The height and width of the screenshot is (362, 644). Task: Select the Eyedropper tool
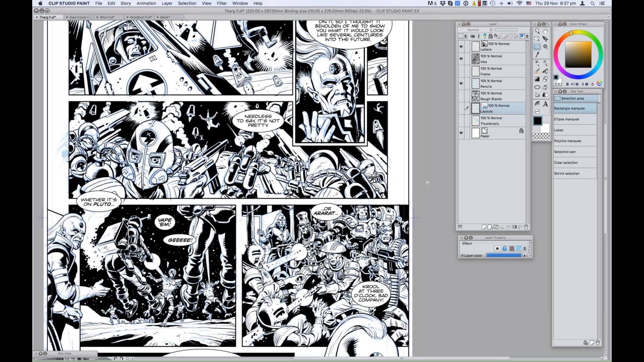[x=537, y=55]
